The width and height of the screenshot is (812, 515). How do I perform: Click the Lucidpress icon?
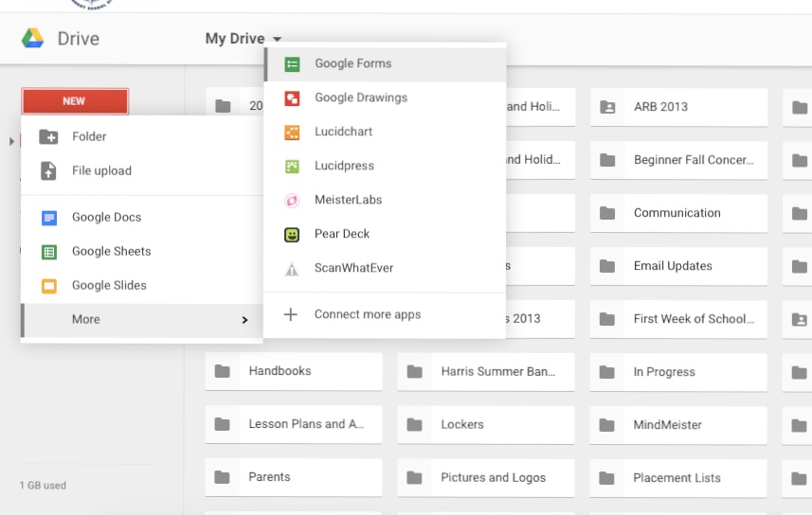[292, 167]
